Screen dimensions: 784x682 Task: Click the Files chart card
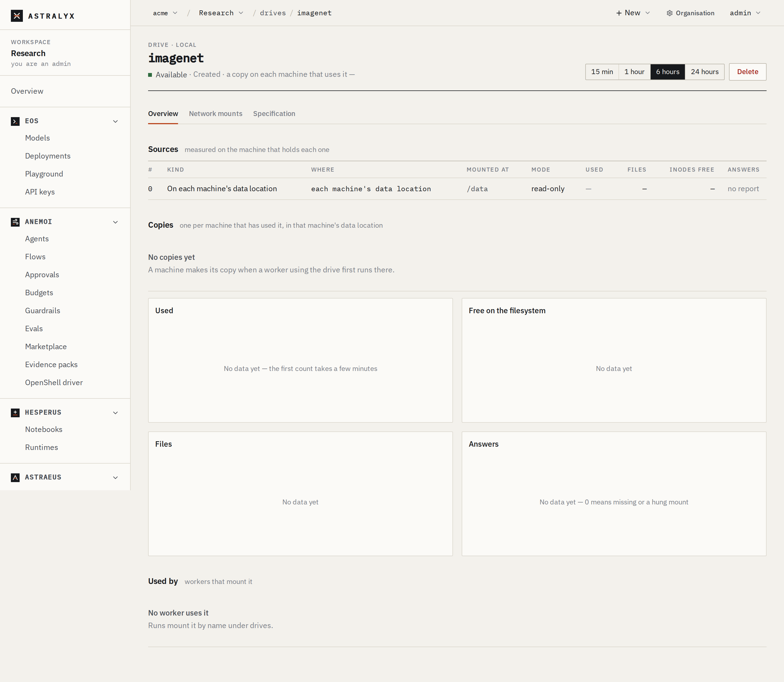coord(301,494)
